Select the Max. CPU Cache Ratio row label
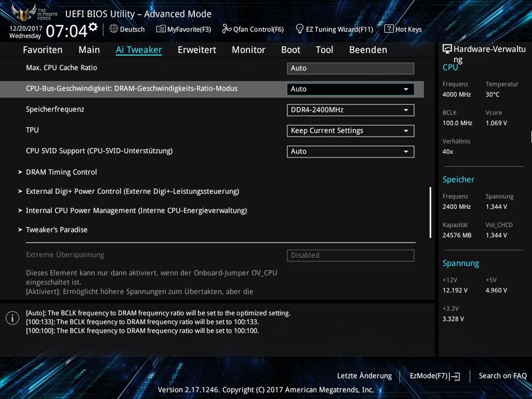The image size is (532, 399). click(62, 68)
